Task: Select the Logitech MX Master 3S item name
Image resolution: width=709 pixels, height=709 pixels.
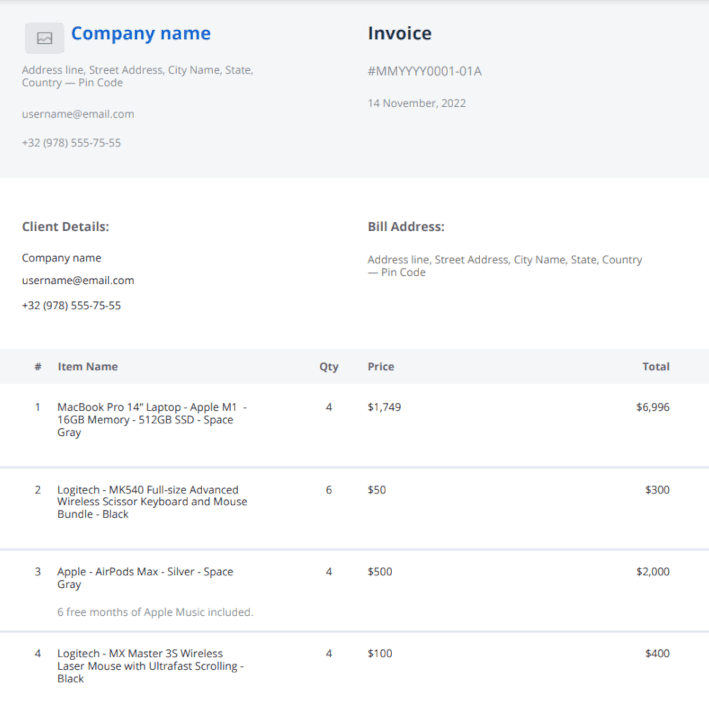Action: pyautogui.click(x=151, y=666)
